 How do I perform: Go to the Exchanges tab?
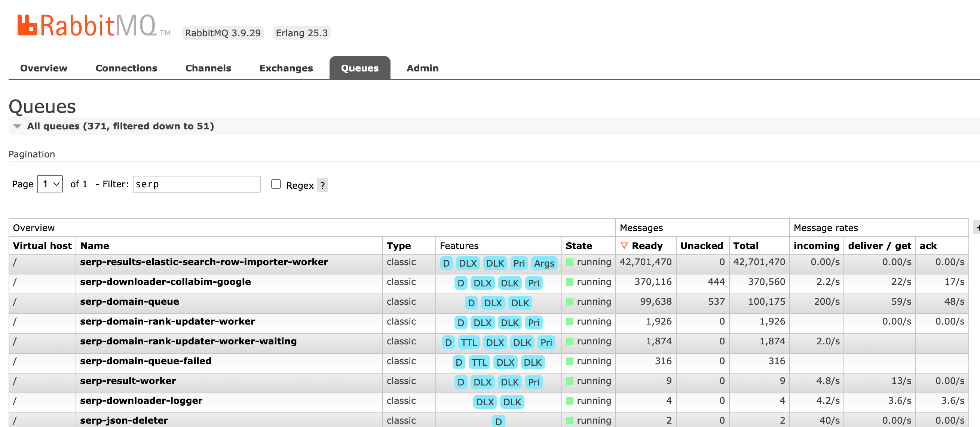pos(286,68)
